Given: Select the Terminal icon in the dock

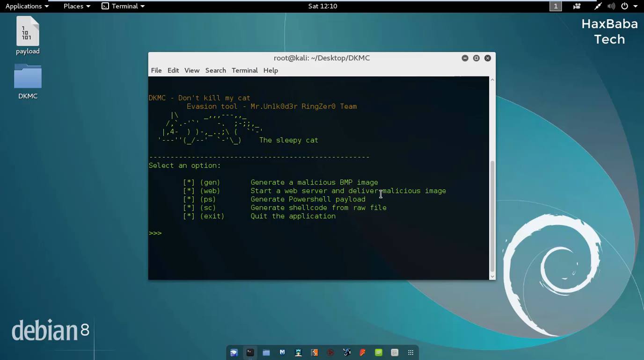Looking at the screenshot, I should 250,353.
